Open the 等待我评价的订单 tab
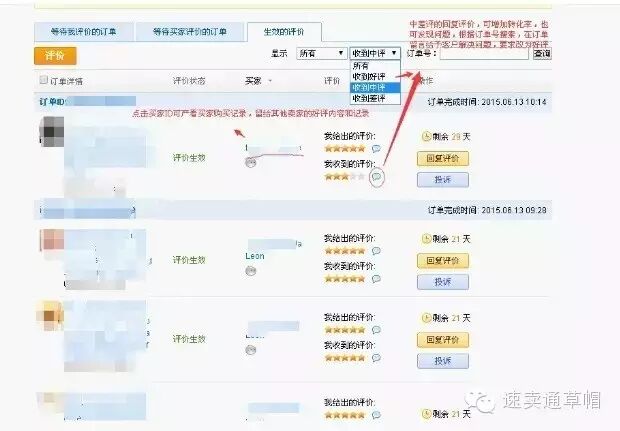Screen dimensions: 620x431 [83, 32]
